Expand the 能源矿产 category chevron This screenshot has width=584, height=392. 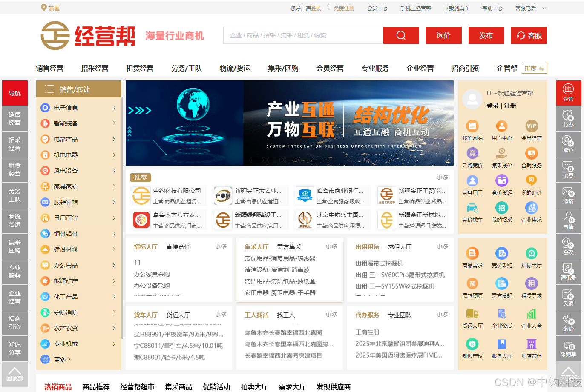(114, 281)
